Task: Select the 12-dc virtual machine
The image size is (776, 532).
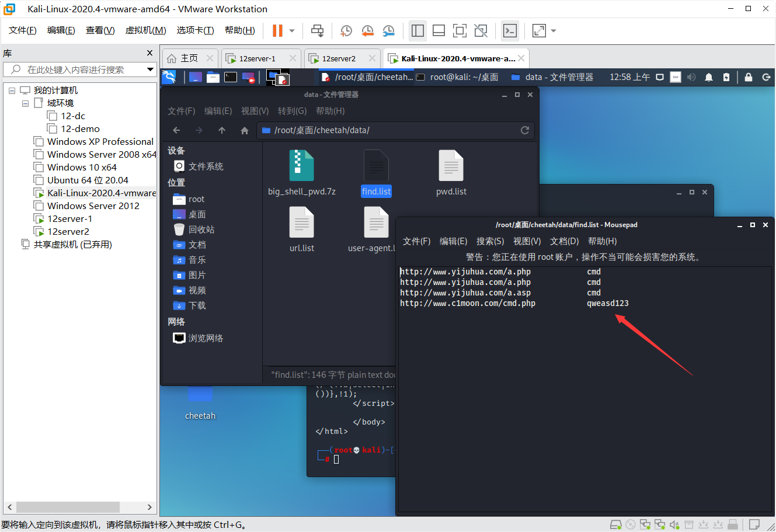Action: (73, 116)
